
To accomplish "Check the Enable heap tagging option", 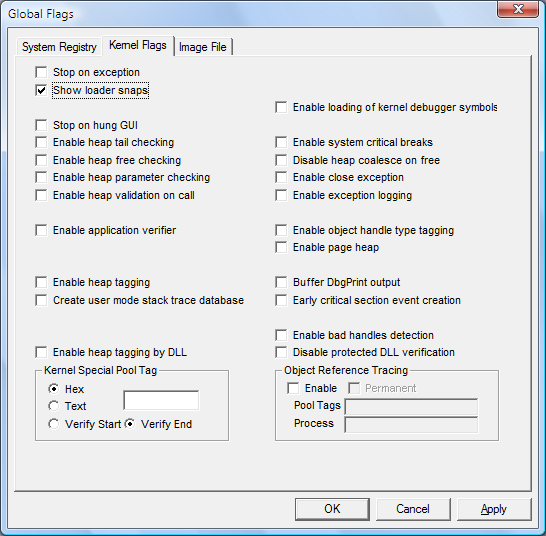I will [41, 282].
